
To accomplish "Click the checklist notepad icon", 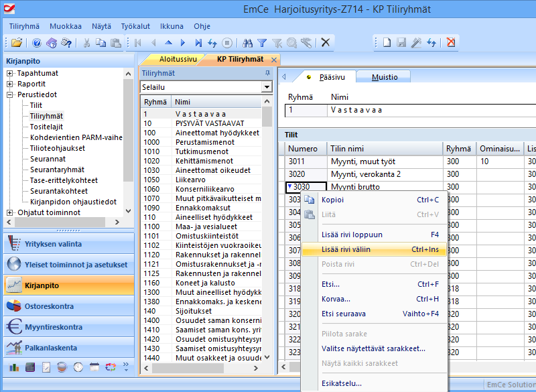I will pos(46,367).
